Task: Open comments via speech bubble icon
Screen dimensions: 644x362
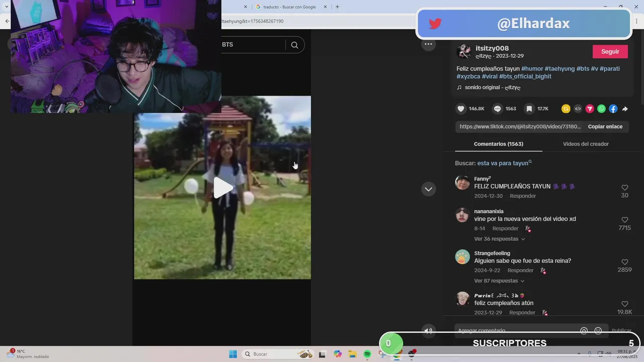Action: coord(498,109)
